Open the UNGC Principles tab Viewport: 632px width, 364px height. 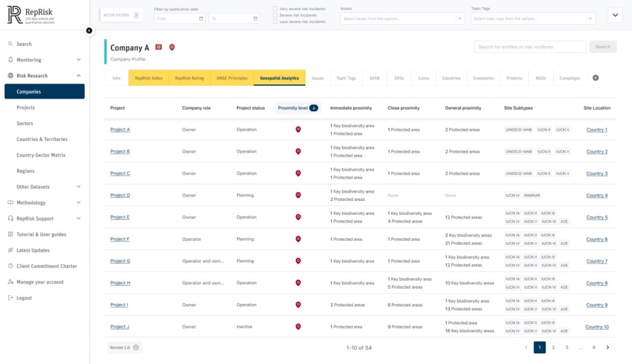click(x=232, y=78)
